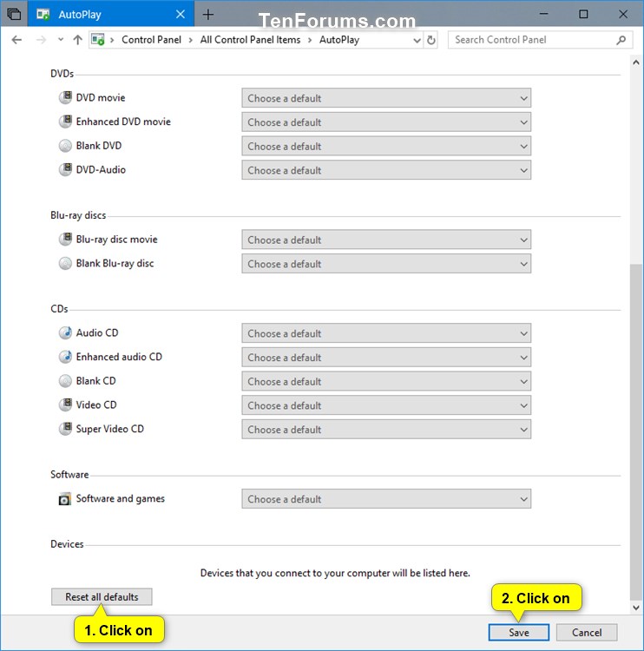Refresh the AutoPlay page
Viewport: 644px width, 651px height.
(x=431, y=40)
